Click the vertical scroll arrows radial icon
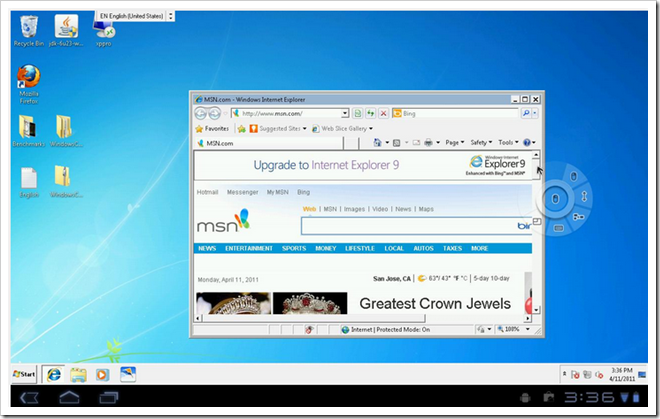 coord(584,196)
